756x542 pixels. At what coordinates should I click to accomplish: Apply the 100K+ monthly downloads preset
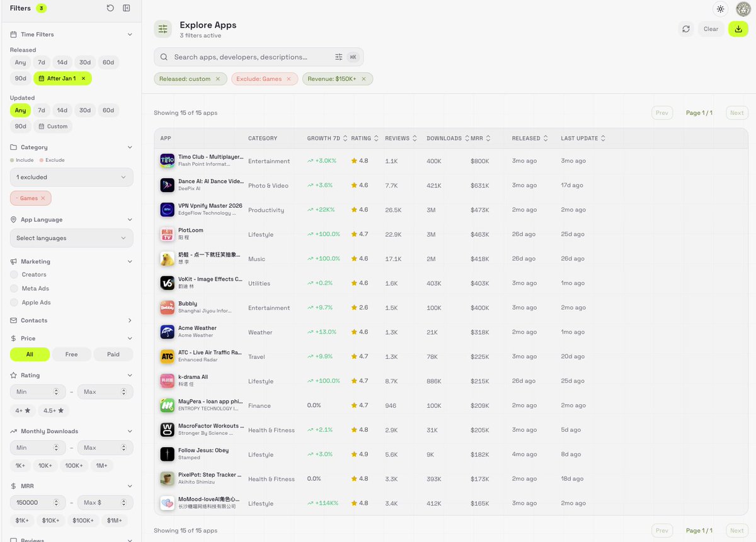[74, 466]
